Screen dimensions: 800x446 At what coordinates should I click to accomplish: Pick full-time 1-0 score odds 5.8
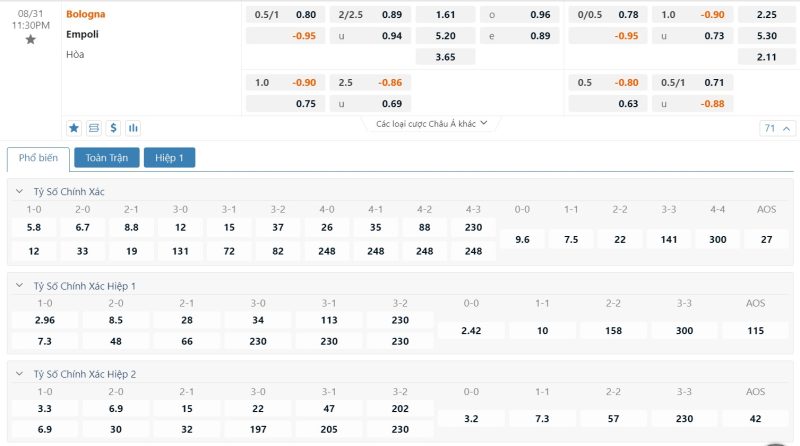coord(34,228)
